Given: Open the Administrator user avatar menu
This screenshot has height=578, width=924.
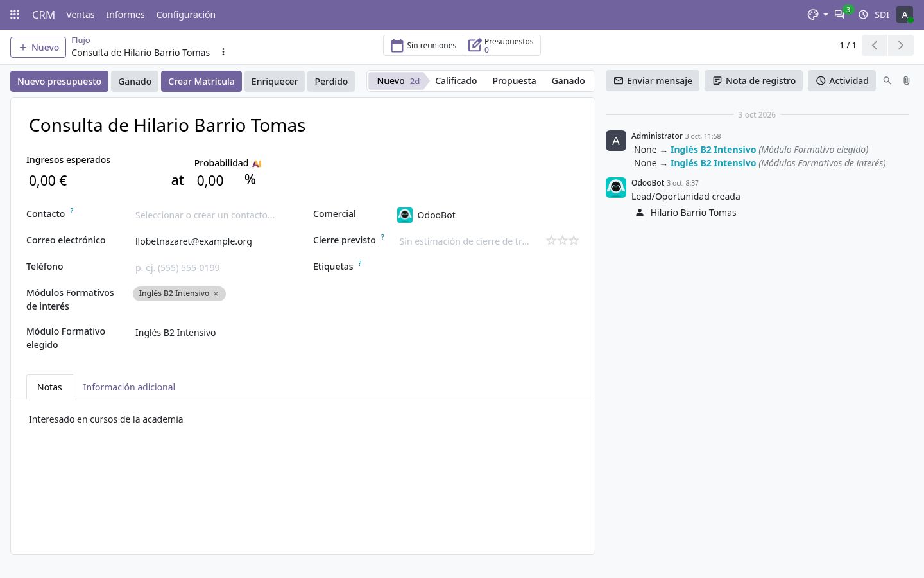Looking at the screenshot, I should (x=905, y=15).
